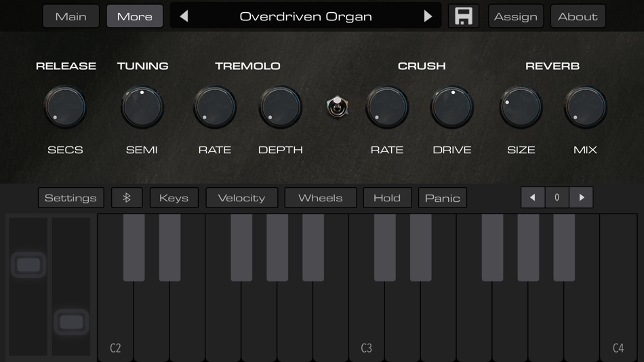Play the C3 white key

(366, 321)
